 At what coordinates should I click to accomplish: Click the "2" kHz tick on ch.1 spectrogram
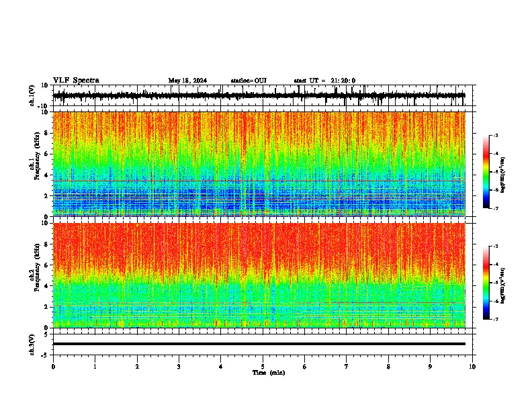pos(46,196)
